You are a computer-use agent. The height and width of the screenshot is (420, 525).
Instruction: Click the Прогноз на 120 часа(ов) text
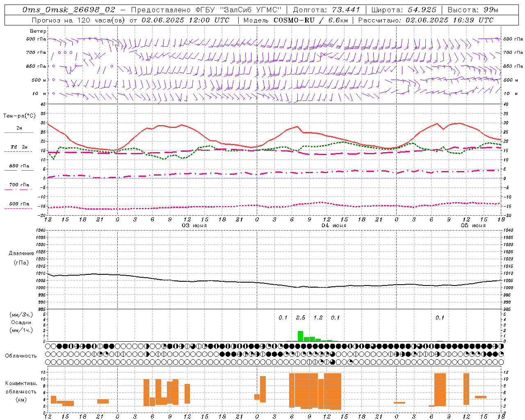[x=79, y=20]
